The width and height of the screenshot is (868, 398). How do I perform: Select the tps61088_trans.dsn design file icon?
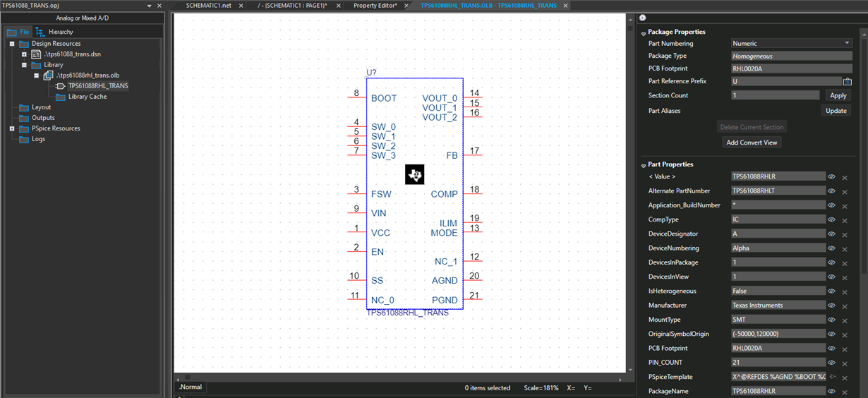[35, 54]
